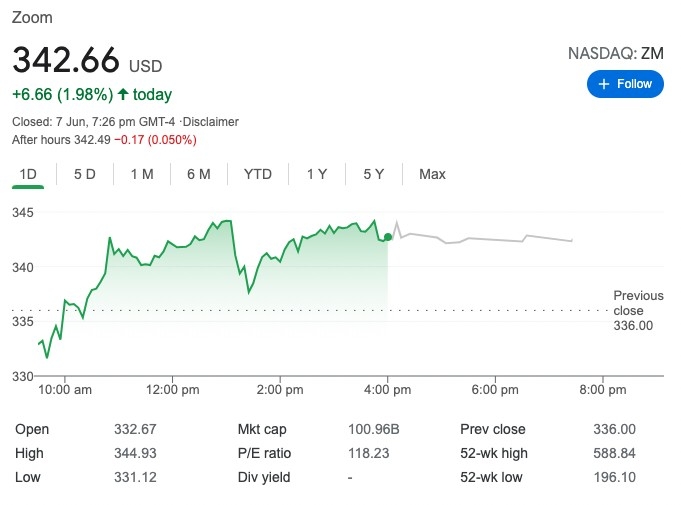Click the green up arrow beside today
This screenshot has height=505, width=681.
pos(123,95)
